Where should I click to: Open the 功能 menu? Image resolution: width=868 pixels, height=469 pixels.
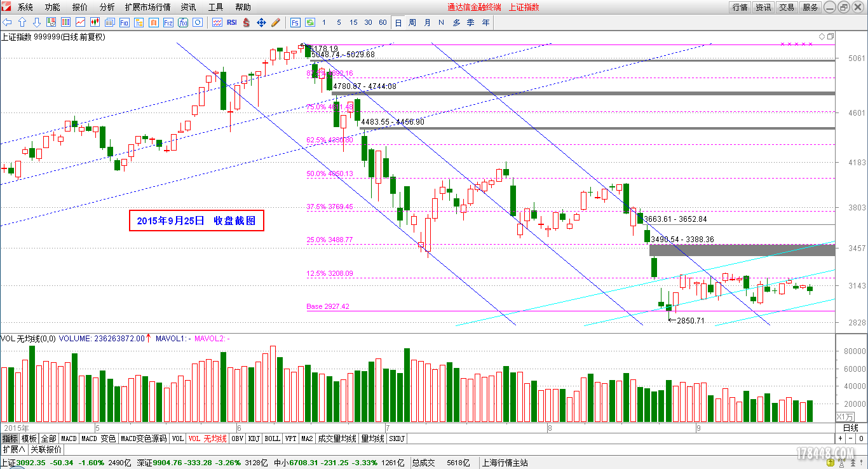tap(53, 7)
